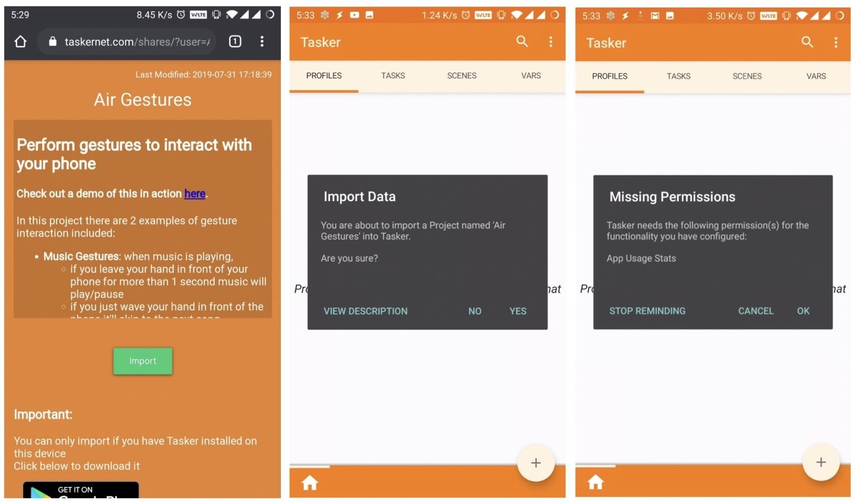
Task: Tap STOP REMINDING in Missing Permissions dialog
Action: tap(647, 311)
